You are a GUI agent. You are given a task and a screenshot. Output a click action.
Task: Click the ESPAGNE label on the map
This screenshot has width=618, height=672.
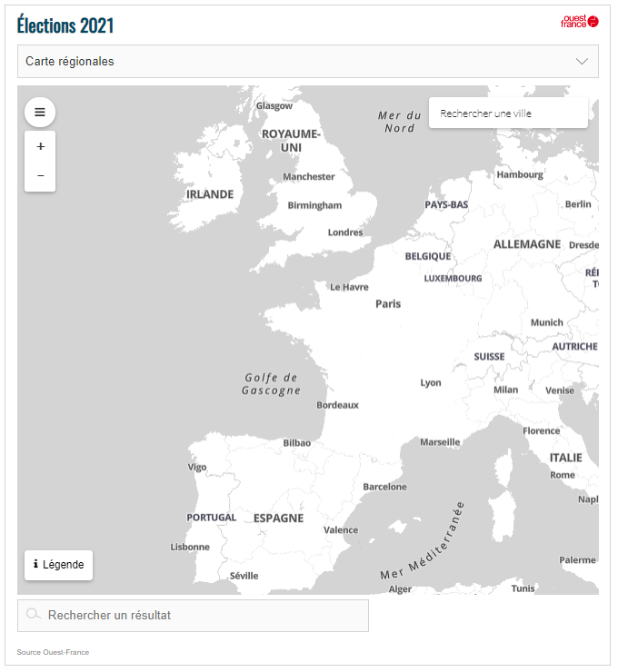(278, 519)
